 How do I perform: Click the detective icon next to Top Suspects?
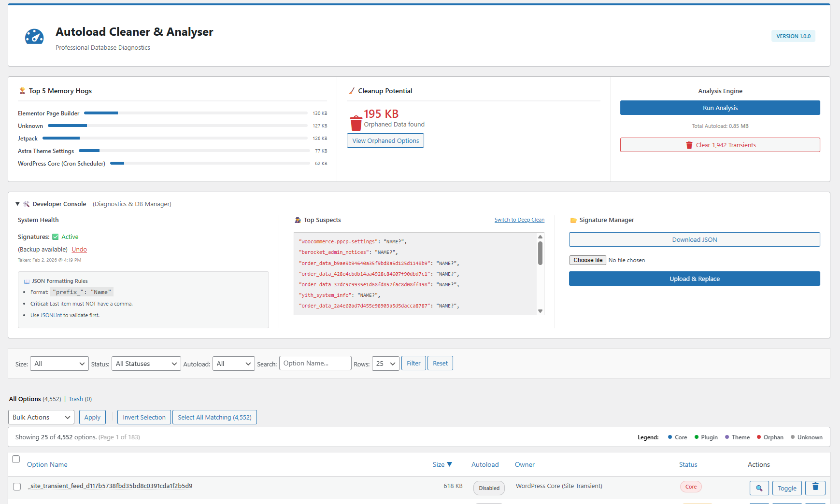[x=298, y=220]
